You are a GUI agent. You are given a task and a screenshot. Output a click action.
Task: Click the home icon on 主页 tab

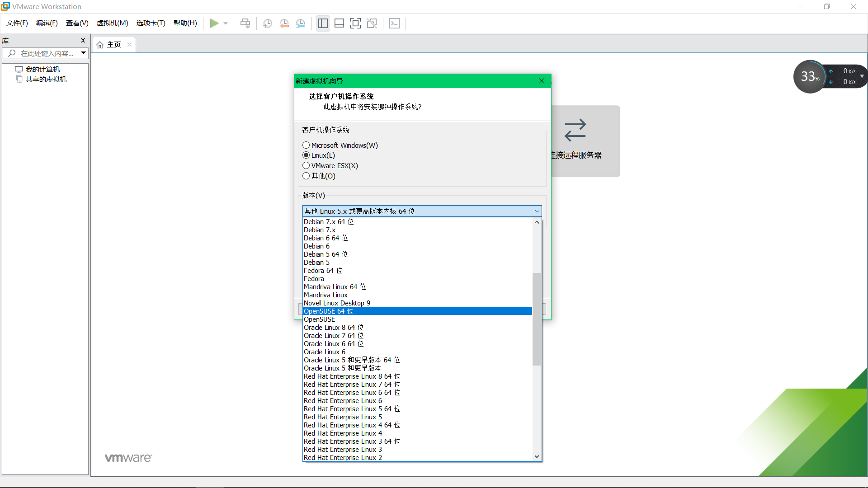click(100, 45)
